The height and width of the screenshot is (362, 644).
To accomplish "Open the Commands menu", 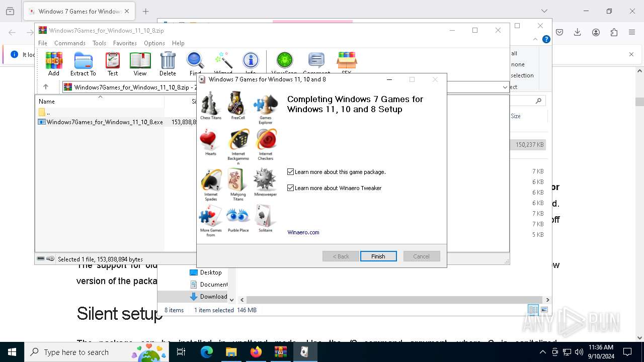I will click(70, 43).
